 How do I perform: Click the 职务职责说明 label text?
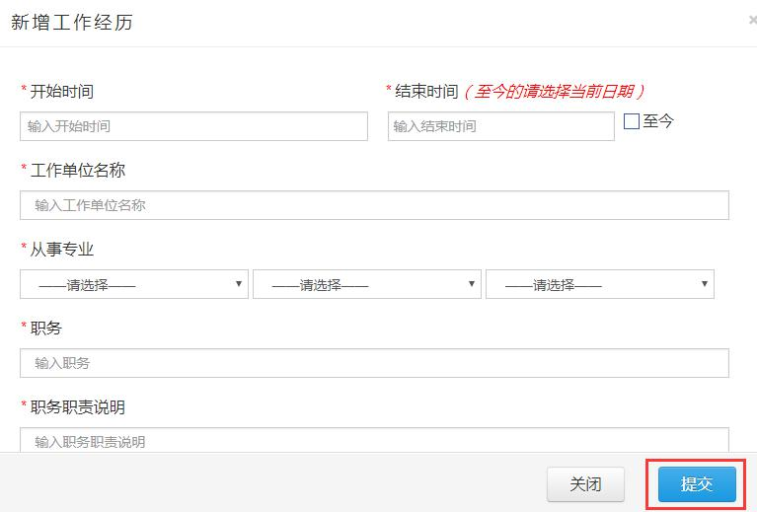(78, 407)
